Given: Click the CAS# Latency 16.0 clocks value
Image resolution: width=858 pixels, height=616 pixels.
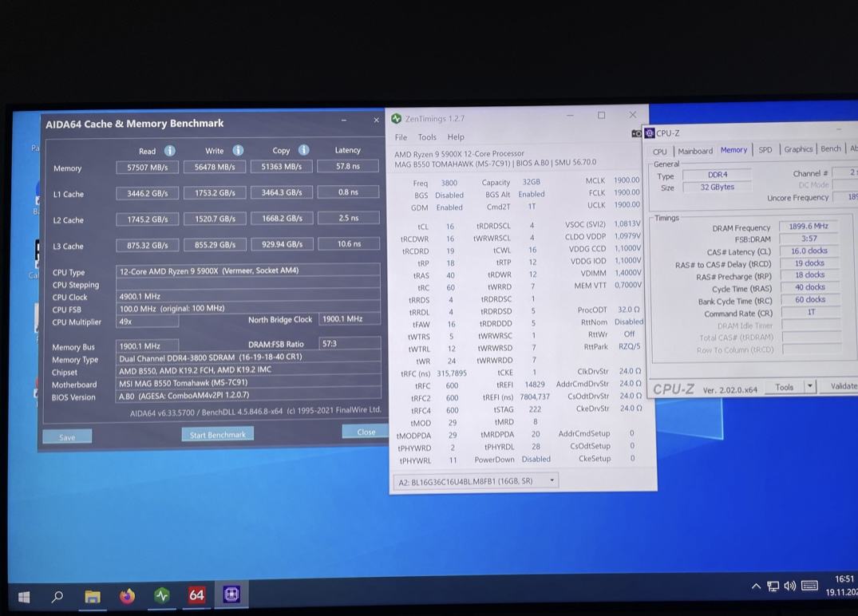Looking at the screenshot, I should 809,251.
